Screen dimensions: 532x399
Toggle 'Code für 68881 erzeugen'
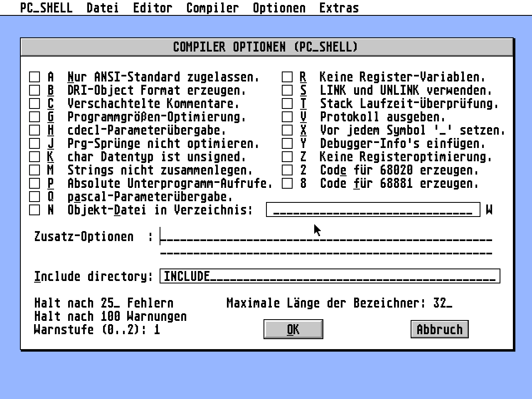coord(287,183)
